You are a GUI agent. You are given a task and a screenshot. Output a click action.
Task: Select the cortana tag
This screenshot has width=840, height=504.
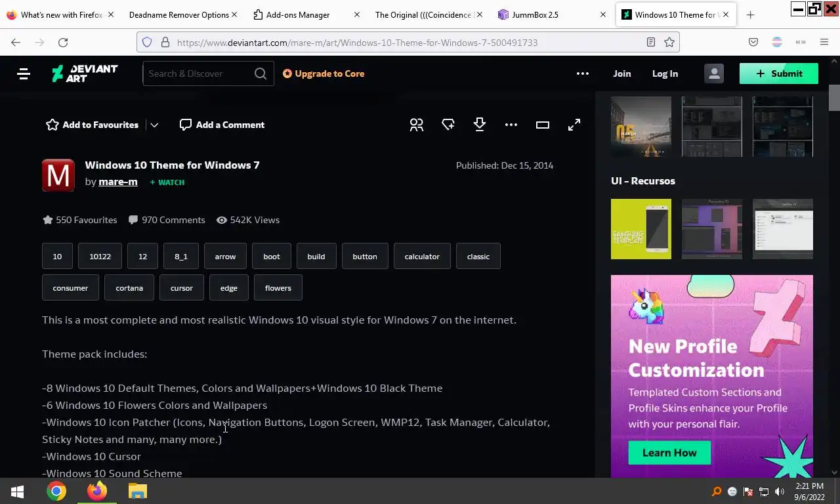(129, 288)
